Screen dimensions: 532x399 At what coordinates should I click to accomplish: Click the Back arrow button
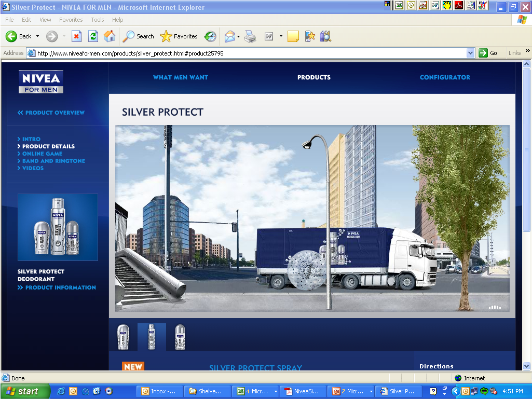(18, 36)
